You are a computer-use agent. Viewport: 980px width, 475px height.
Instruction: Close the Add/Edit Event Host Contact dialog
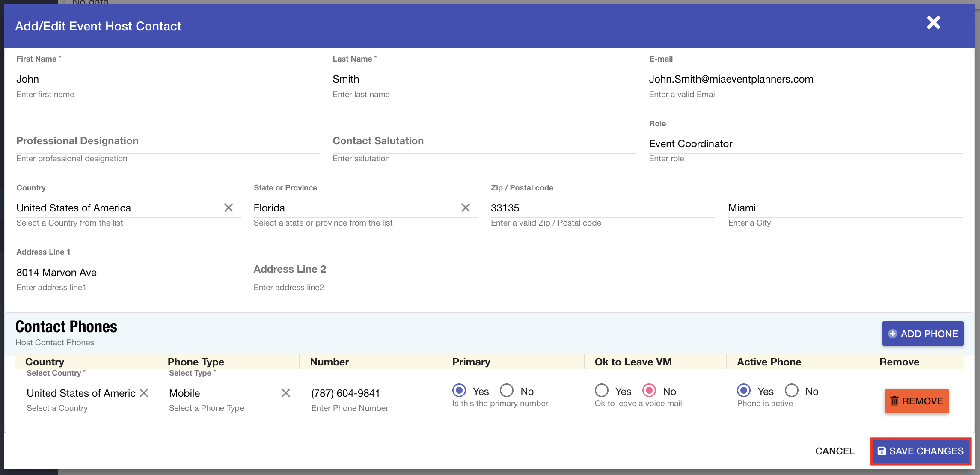933,22
